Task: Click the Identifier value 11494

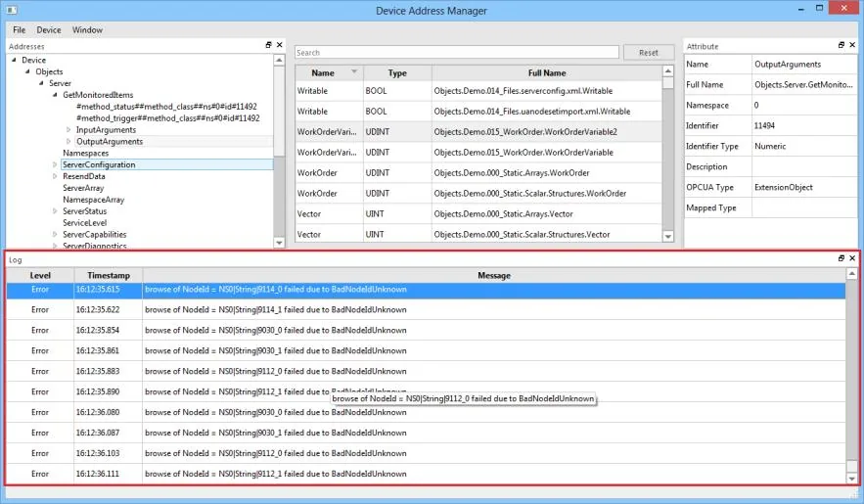Action: (805, 125)
